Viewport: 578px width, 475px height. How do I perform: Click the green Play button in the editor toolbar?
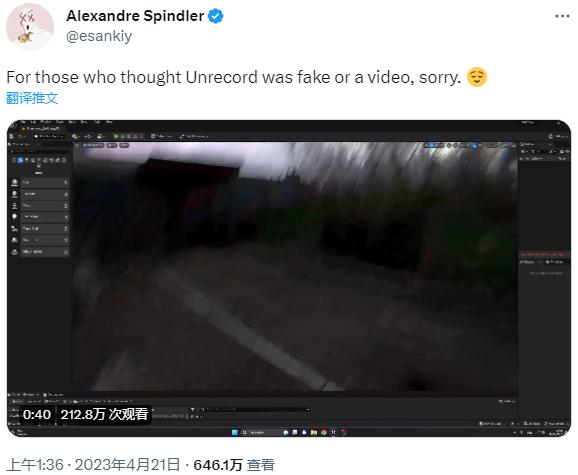pos(116,136)
